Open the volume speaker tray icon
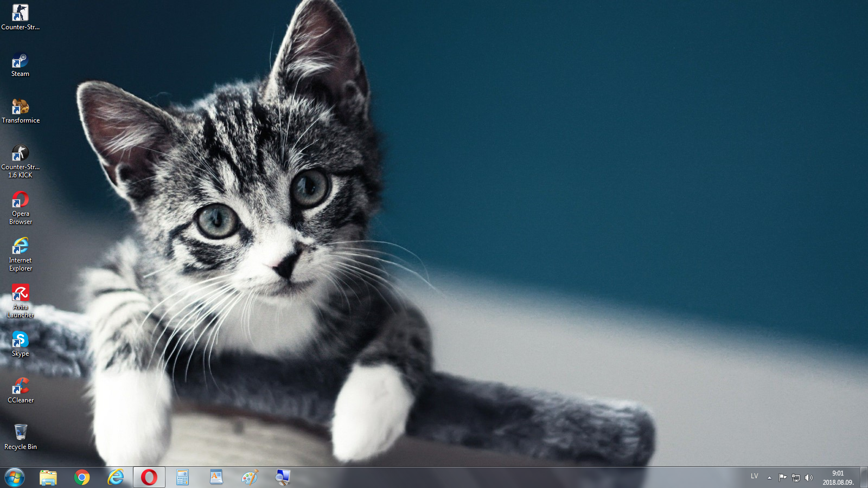Viewport: 868px width, 488px height. [809, 478]
